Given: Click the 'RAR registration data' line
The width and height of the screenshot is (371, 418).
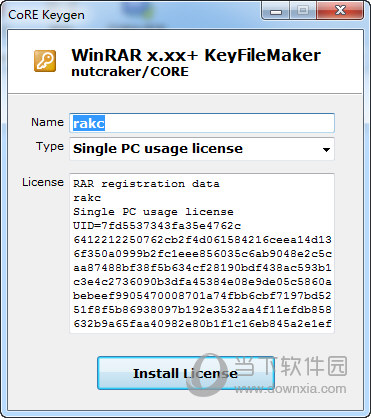Looking at the screenshot, I should (146, 184).
